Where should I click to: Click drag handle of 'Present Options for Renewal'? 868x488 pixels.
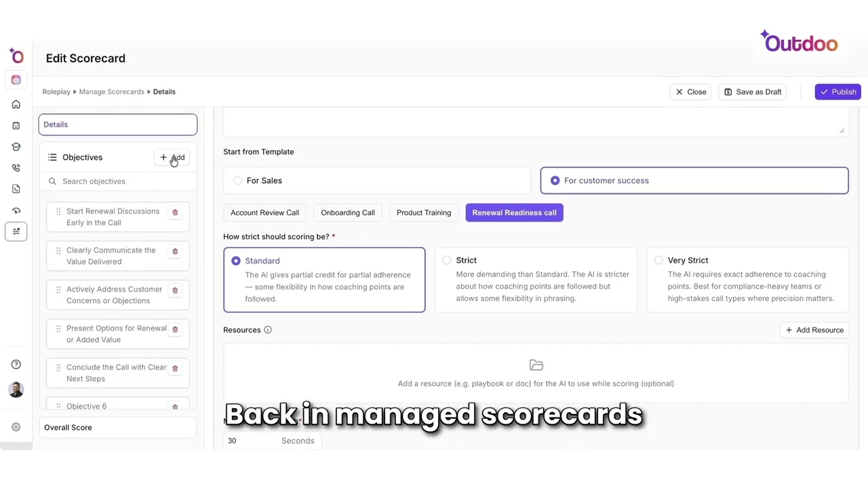(x=58, y=329)
